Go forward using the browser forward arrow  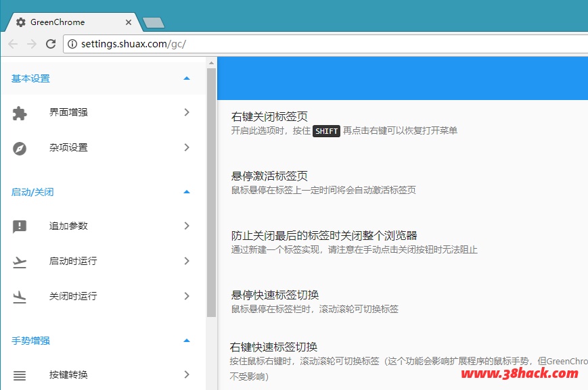(32, 44)
